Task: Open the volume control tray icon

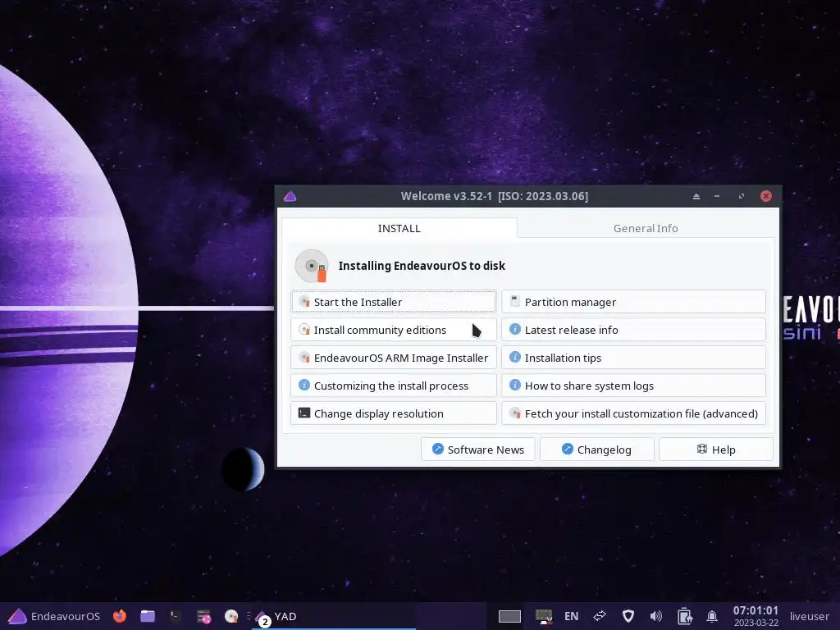Action: 655,616
